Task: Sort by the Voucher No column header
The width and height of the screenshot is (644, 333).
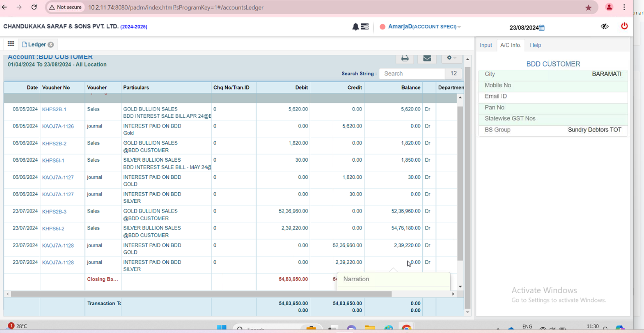Action: (62, 88)
